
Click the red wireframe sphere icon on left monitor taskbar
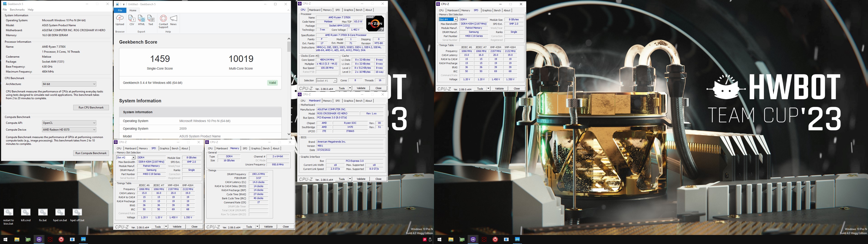[x=50, y=239]
